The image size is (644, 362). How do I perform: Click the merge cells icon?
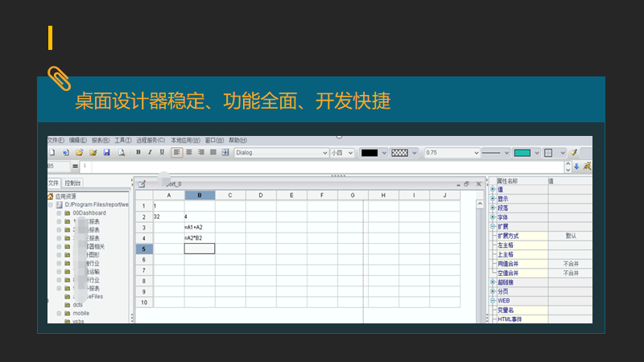click(225, 152)
